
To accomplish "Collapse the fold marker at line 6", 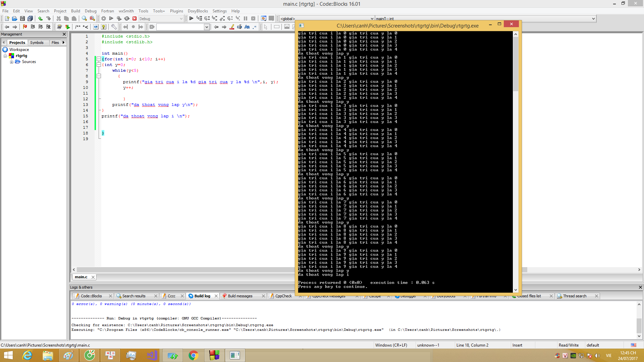I will point(99,65).
